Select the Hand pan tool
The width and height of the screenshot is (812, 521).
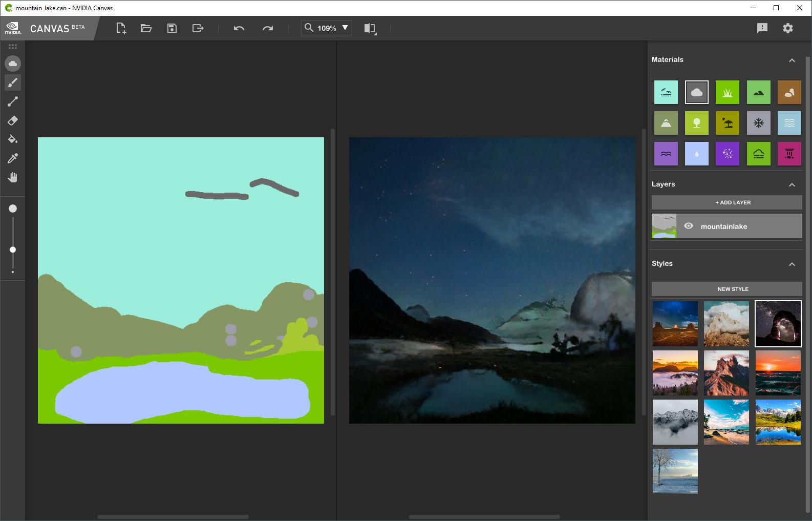click(13, 177)
